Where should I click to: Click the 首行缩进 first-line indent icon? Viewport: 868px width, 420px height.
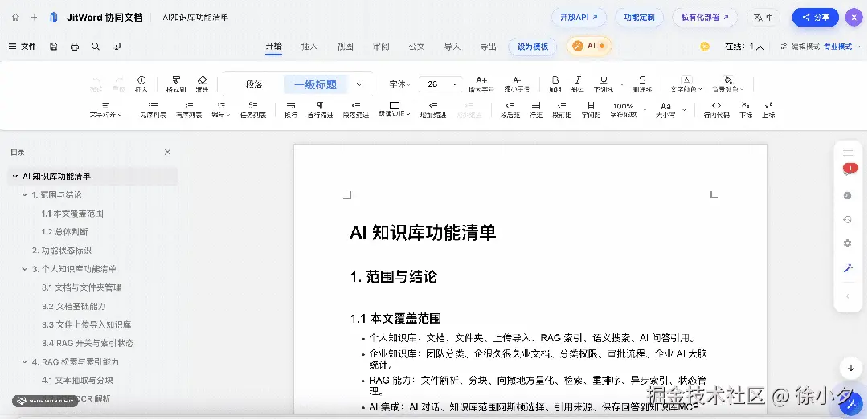pos(320,109)
